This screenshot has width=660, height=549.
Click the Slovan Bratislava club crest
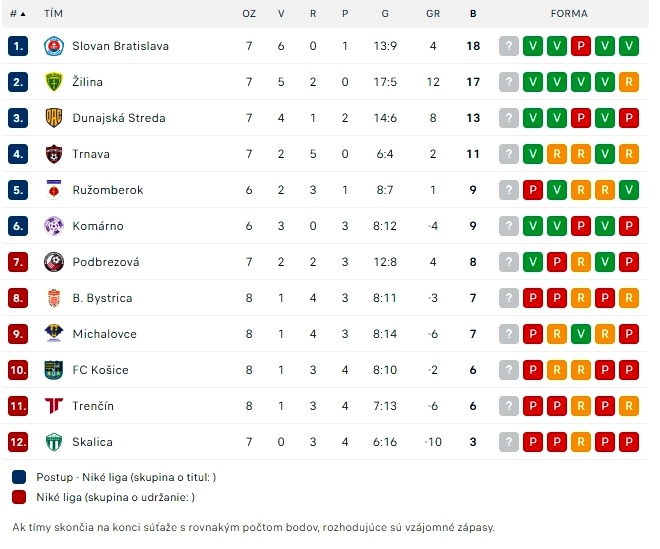coord(54,46)
